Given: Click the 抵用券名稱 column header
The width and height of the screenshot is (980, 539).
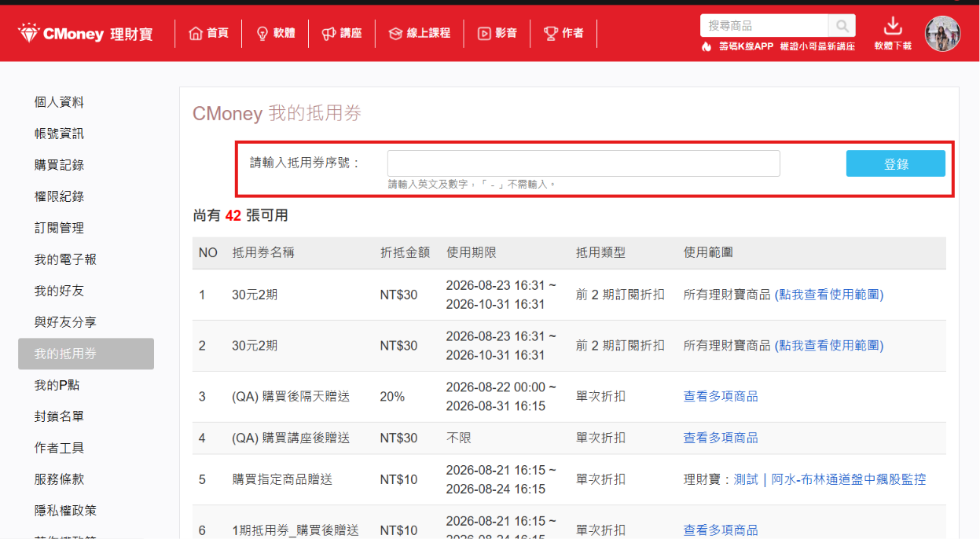Looking at the screenshot, I should tap(263, 253).
